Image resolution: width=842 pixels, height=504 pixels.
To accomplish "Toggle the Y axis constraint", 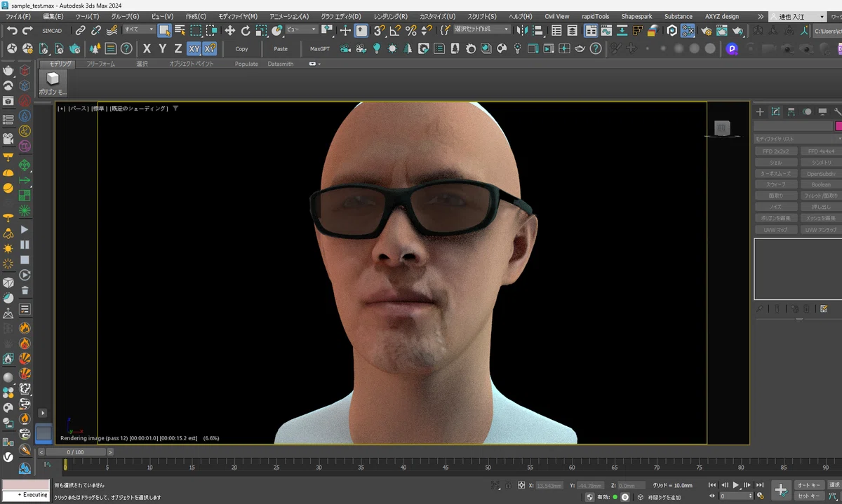I will pyautogui.click(x=162, y=48).
